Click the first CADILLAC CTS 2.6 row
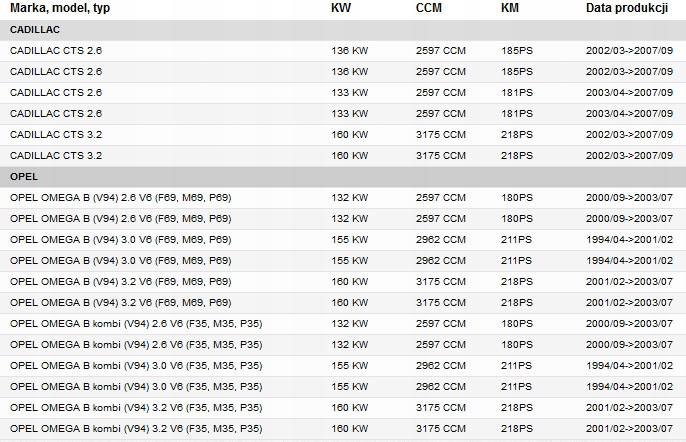686x442 pixels. pyautogui.click(x=343, y=51)
